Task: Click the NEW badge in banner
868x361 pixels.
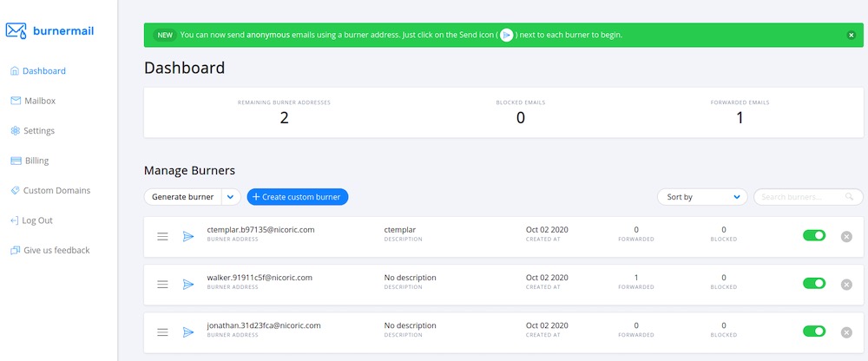Action: (x=165, y=35)
